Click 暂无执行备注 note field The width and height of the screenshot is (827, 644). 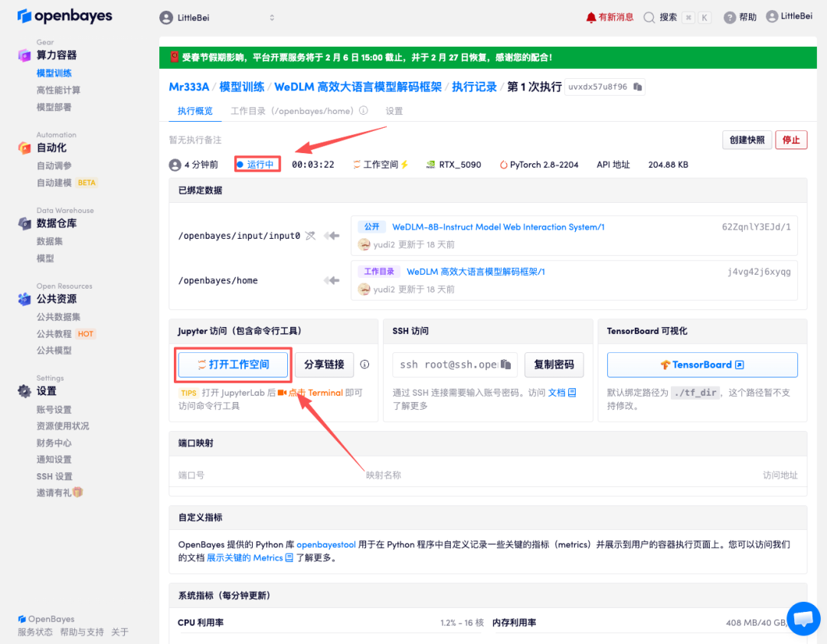point(195,140)
